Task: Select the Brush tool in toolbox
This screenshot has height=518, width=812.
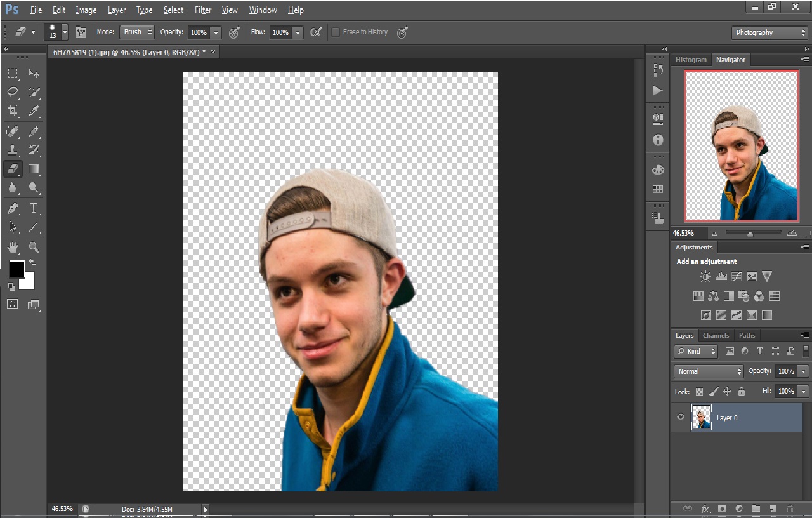Action: (34, 131)
